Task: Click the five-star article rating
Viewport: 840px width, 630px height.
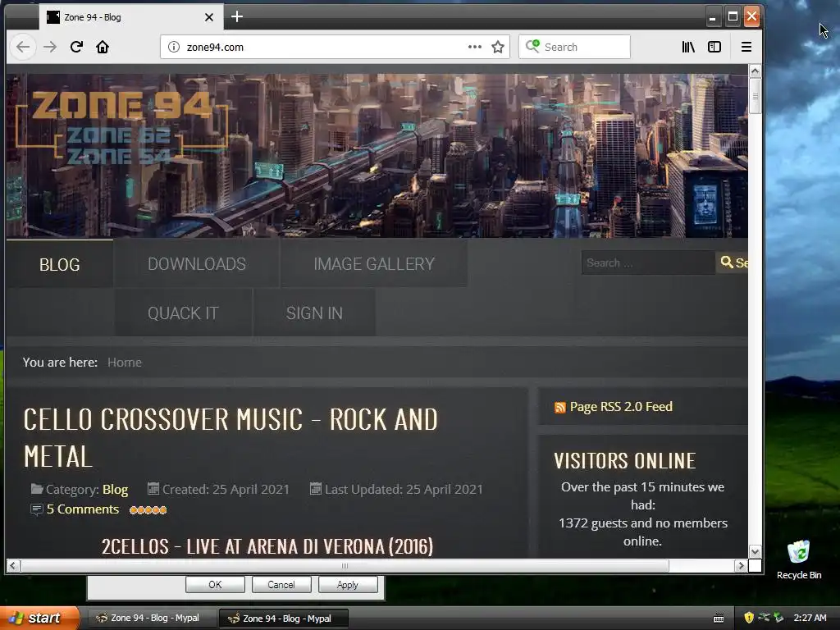Action: pos(148,510)
